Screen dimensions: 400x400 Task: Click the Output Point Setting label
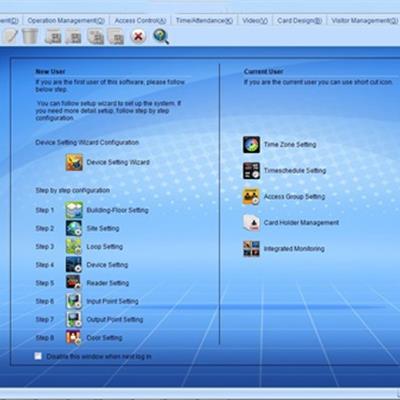(115, 319)
